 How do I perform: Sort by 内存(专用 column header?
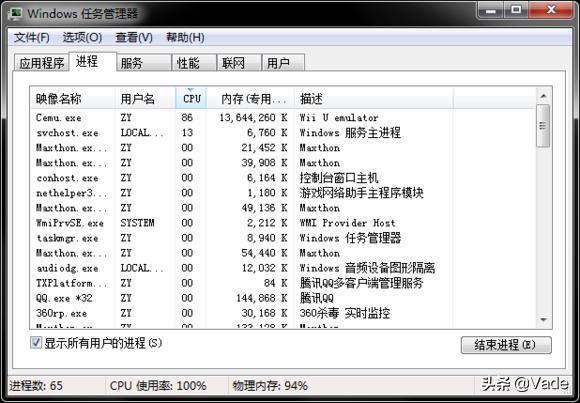(x=250, y=99)
